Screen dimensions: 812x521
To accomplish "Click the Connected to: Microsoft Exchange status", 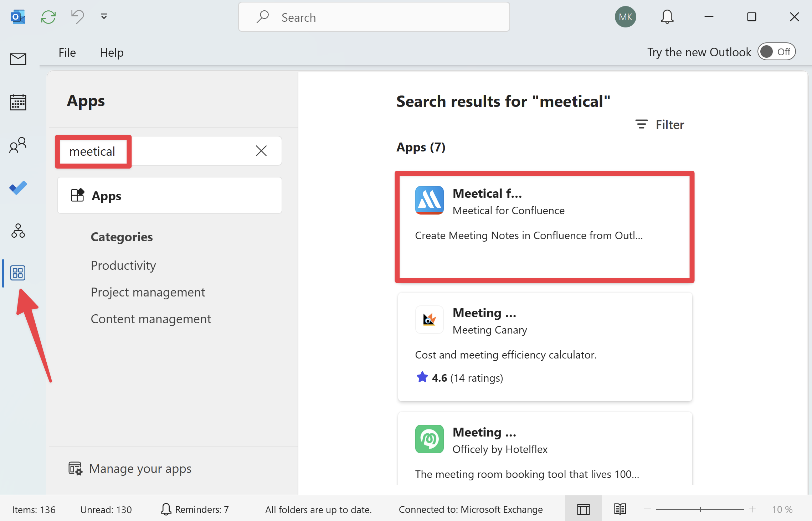I will pyautogui.click(x=471, y=510).
